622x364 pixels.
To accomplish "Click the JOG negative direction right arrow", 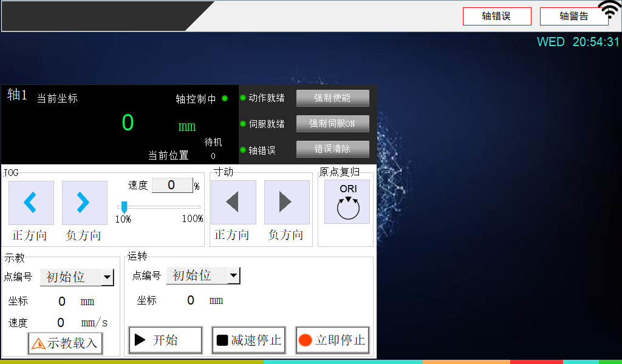I will (x=84, y=203).
